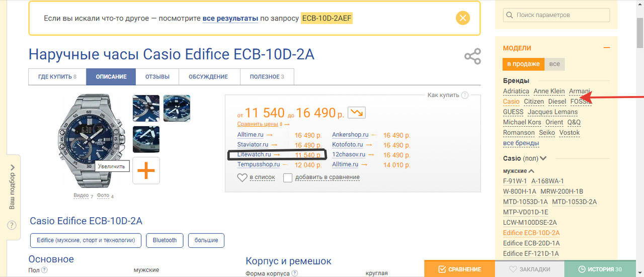Open the price trend chart icon
Screen dimensions: 644x277
point(357,113)
